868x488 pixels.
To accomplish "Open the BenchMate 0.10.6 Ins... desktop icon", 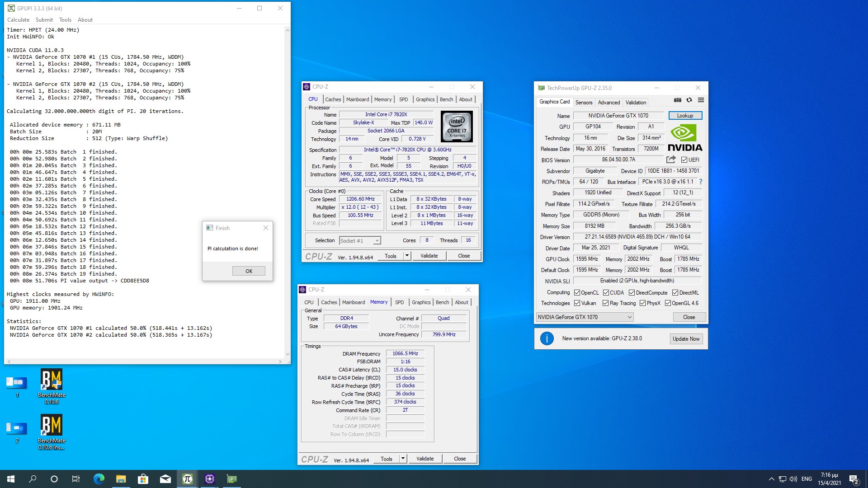I will click(52, 432).
